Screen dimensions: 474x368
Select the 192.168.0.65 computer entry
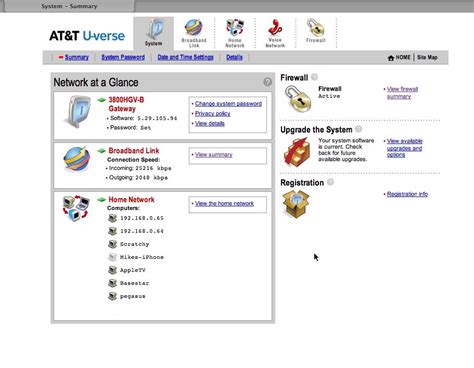tap(142, 218)
